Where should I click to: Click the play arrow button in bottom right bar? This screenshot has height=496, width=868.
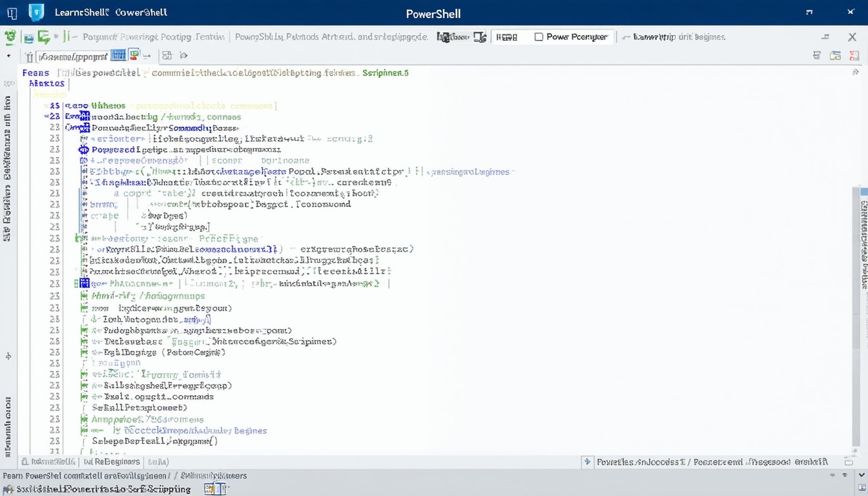pos(587,462)
